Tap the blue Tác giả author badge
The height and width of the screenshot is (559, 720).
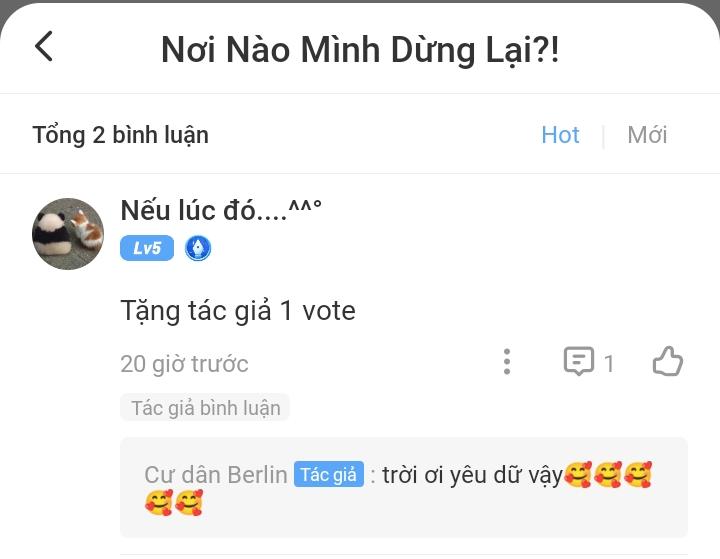tap(329, 475)
